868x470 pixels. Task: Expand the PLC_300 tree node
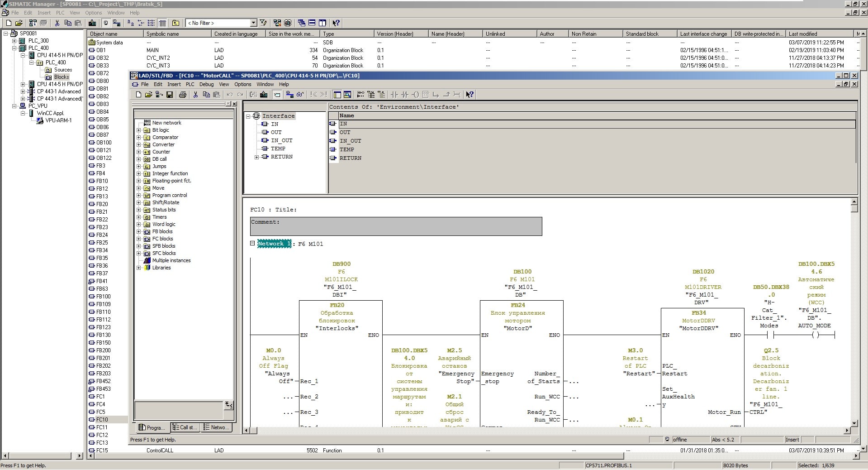point(14,41)
